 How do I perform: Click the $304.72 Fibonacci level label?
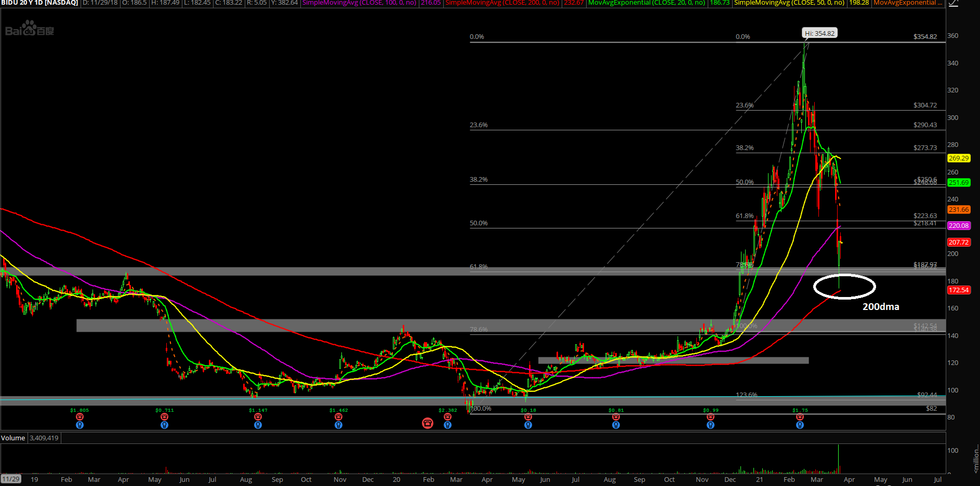[925, 105]
